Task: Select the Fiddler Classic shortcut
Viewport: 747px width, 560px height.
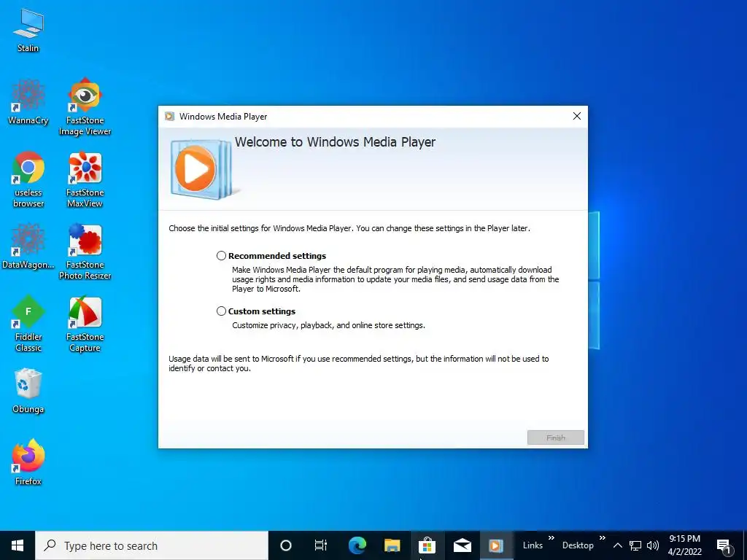Action: [x=28, y=324]
